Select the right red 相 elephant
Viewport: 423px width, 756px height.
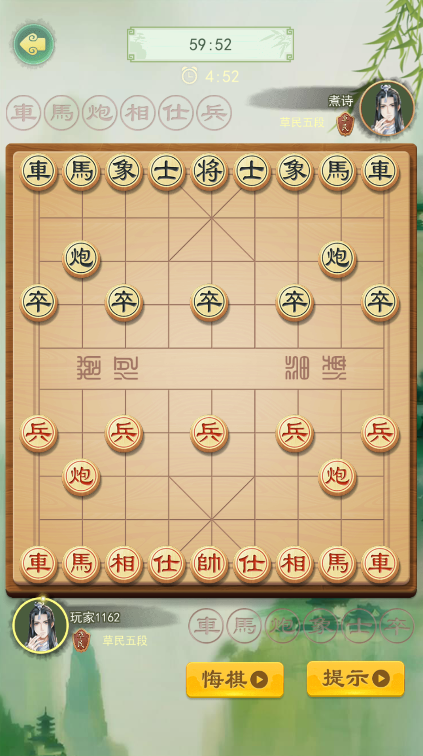(x=295, y=564)
